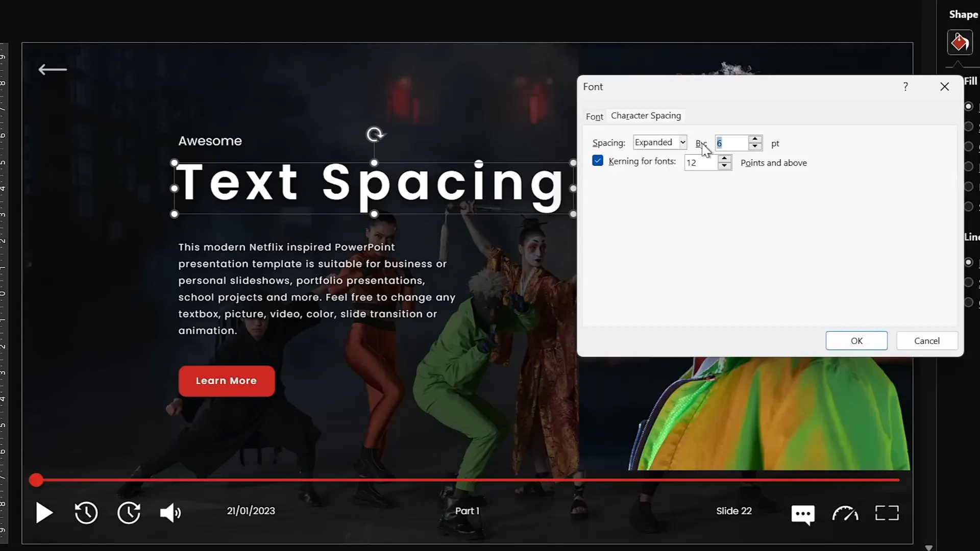The image size is (980, 551).
Task: Select third Line radio option
Action: 968,302
